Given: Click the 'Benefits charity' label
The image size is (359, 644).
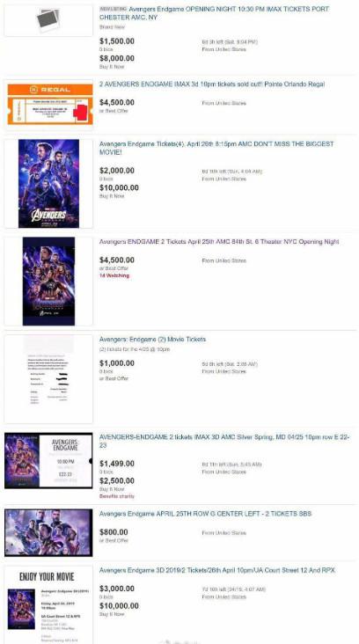Looking at the screenshot, I should tap(117, 496).
